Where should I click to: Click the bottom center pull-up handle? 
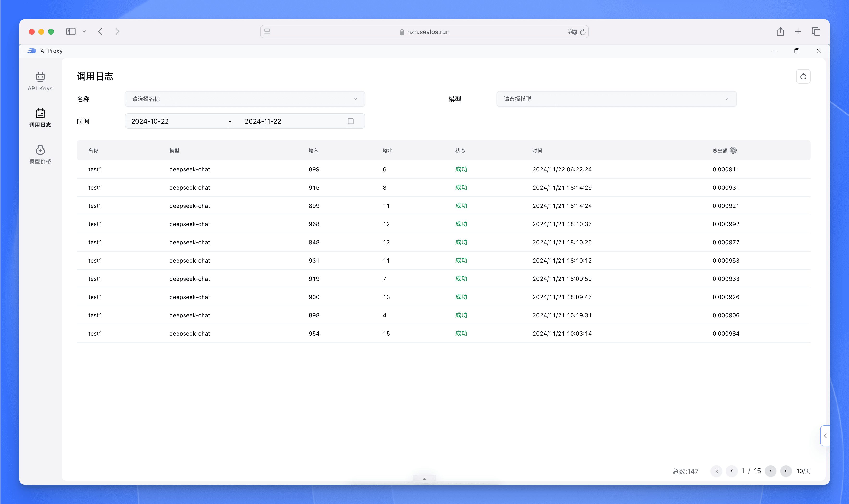click(x=424, y=479)
